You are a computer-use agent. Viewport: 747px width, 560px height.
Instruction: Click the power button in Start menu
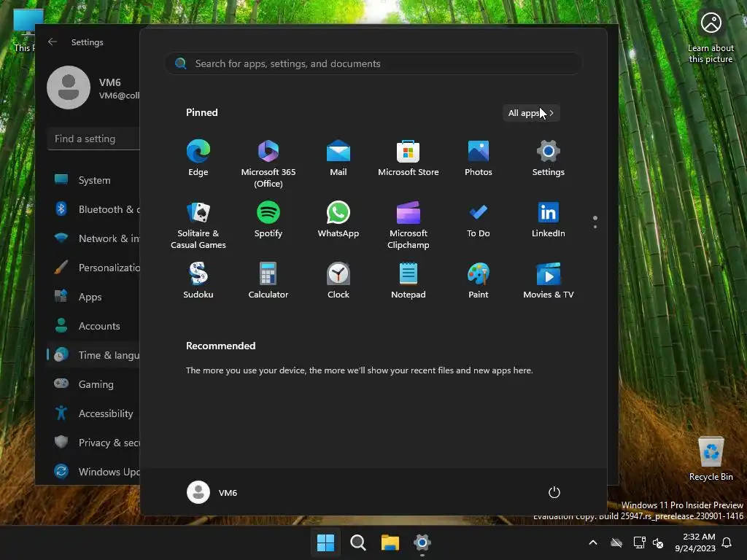(x=554, y=492)
